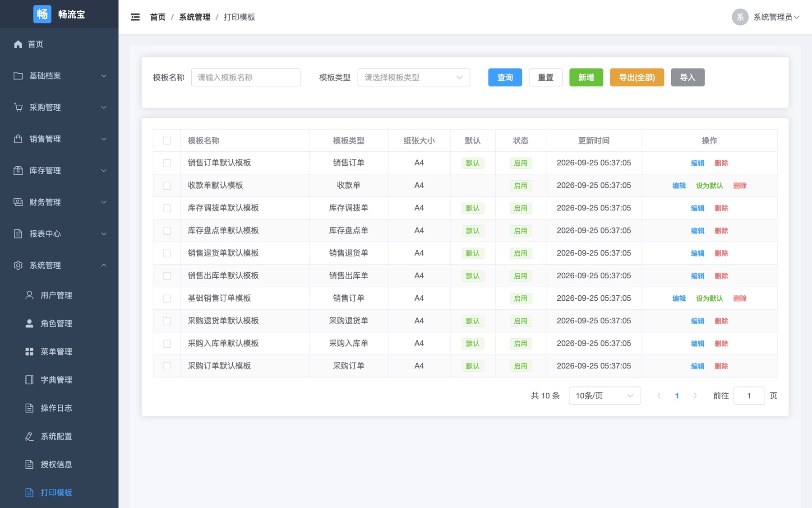The width and height of the screenshot is (812, 508).
Task: Click the 畅流宝 logo icon
Action: (42, 14)
